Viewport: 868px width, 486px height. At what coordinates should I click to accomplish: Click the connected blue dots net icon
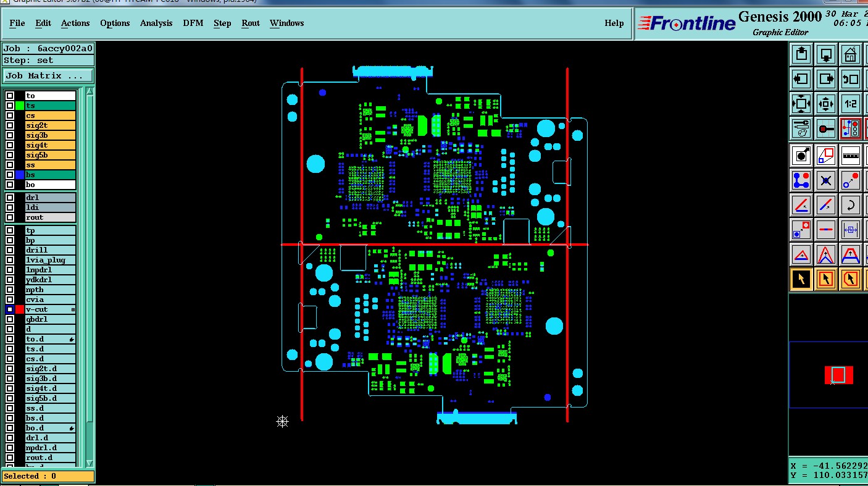[801, 180]
